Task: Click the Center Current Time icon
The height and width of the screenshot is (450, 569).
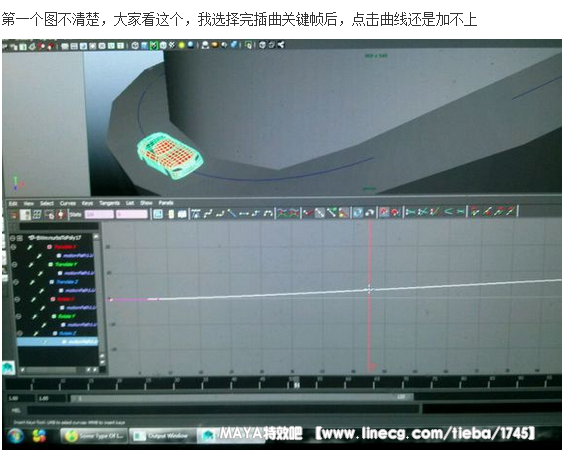Action: pyautogui.click(x=182, y=214)
